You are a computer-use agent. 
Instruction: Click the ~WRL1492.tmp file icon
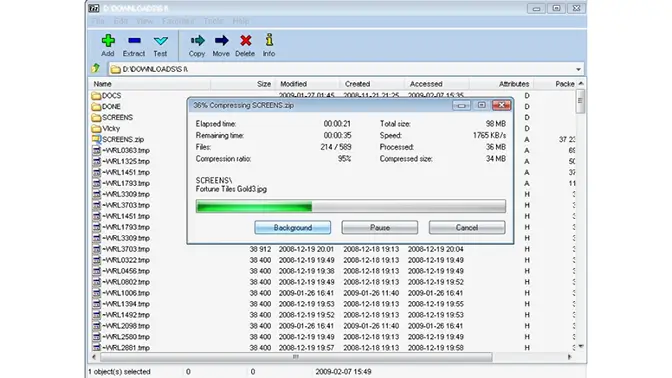(x=96, y=315)
